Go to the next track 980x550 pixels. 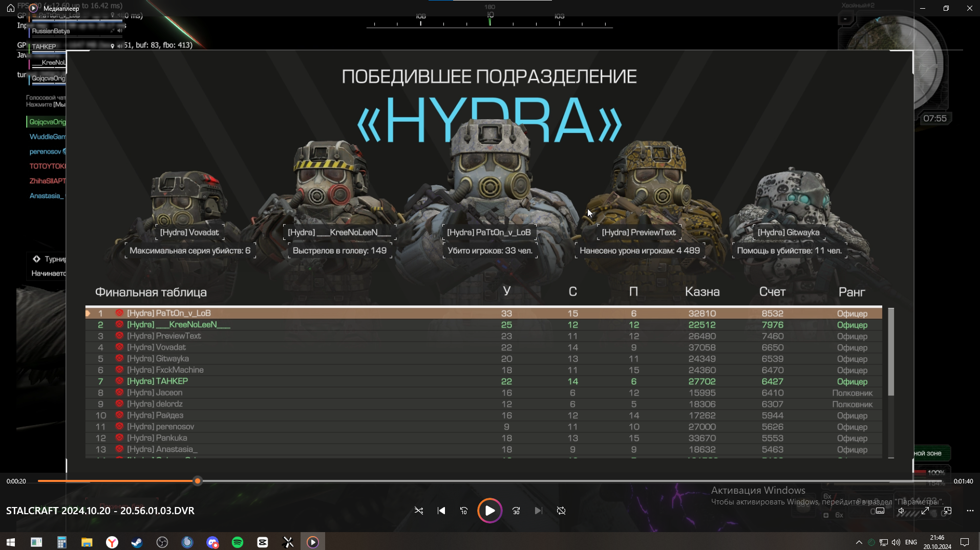click(538, 511)
